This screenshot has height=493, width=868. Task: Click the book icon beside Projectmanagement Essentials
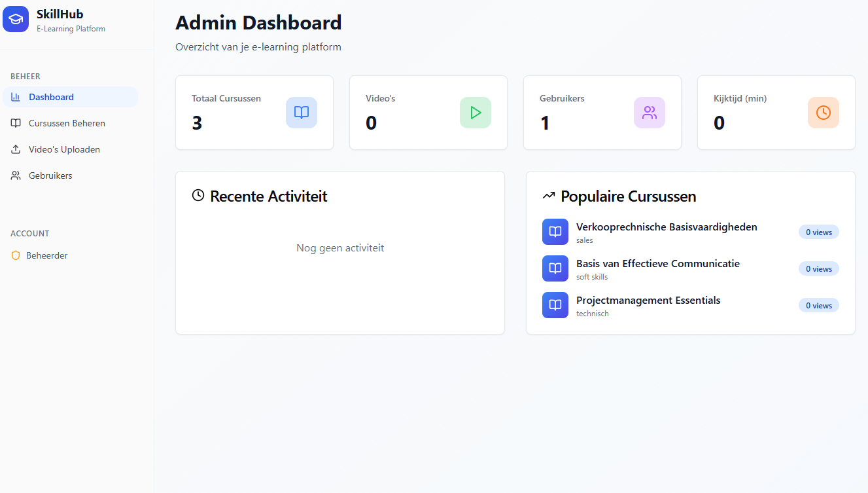(555, 305)
